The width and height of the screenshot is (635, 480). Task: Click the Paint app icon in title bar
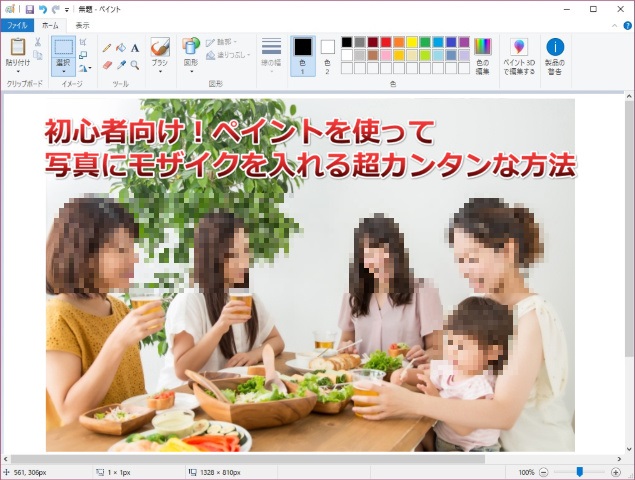[x=10, y=9]
